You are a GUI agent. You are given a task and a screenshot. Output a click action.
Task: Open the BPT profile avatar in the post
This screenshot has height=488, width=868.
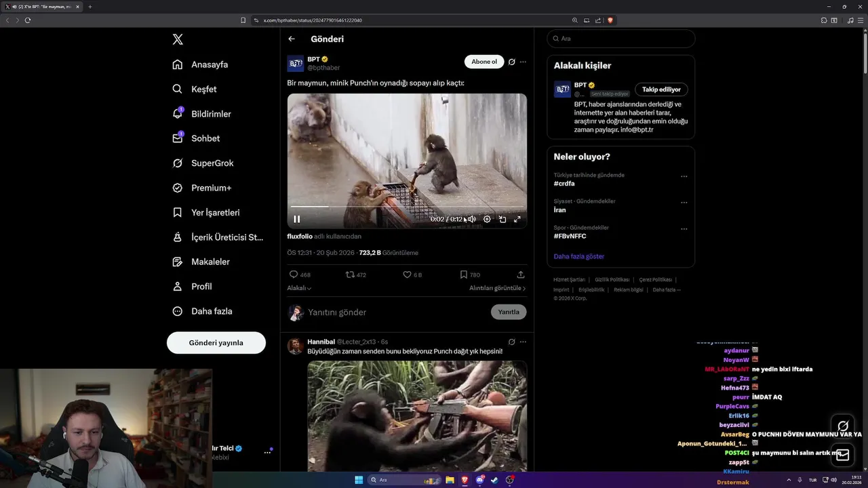[296, 64]
